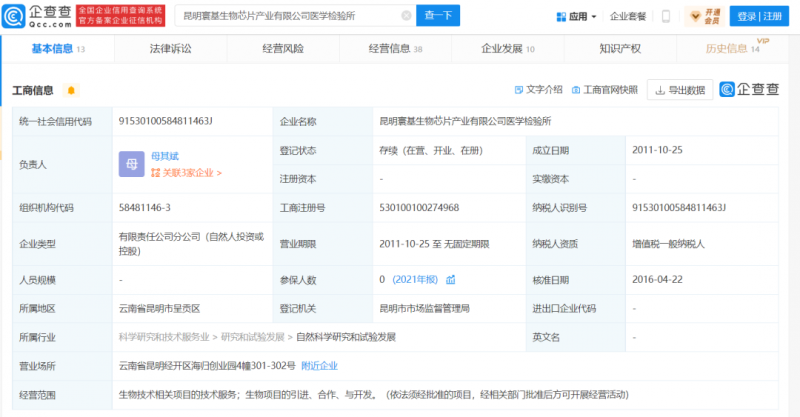Open the 附近企业 link
This screenshot has height=417, width=800.
tap(319, 366)
